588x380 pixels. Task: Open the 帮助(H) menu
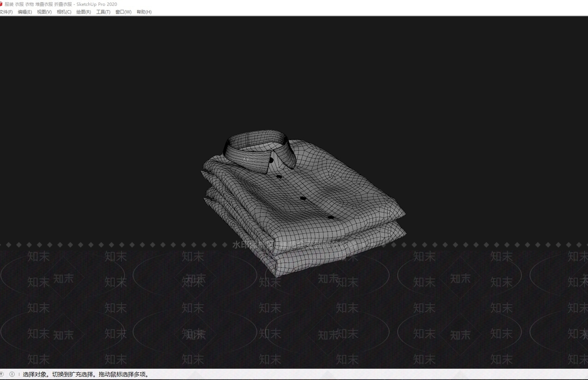[x=144, y=12]
